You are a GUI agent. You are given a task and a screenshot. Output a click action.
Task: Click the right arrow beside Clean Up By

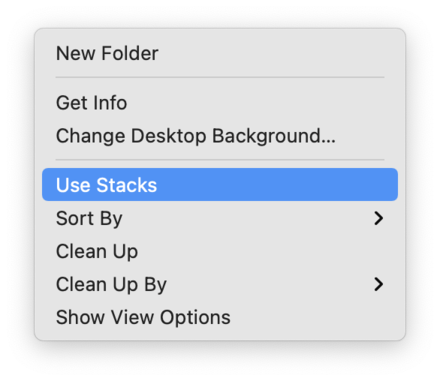pyautogui.click(x=378, y=284)
